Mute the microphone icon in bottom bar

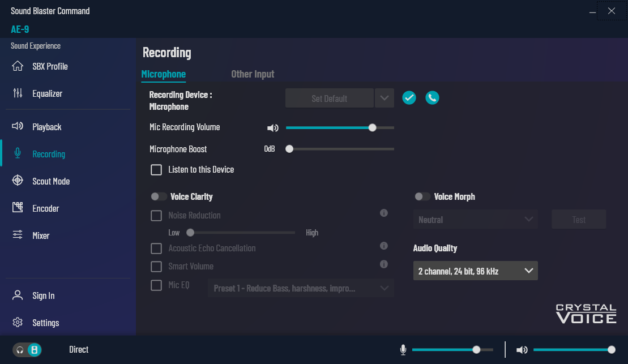click(403, 350)
